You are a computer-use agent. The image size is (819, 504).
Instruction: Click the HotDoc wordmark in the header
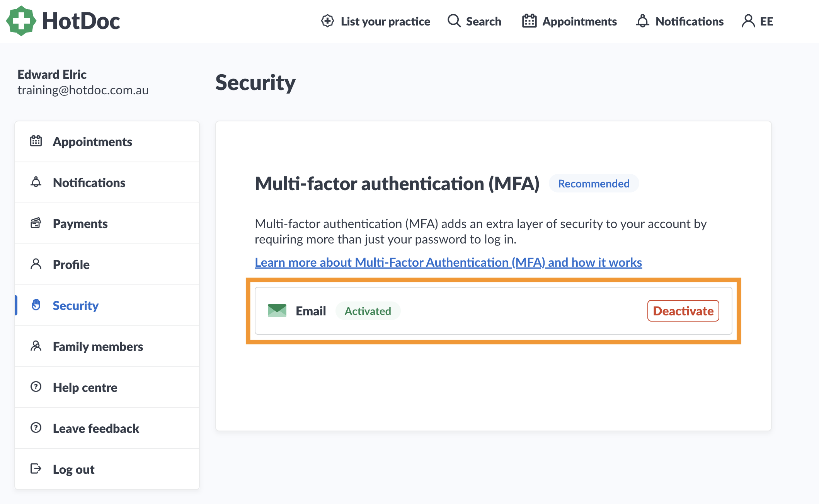coord(81,21)
